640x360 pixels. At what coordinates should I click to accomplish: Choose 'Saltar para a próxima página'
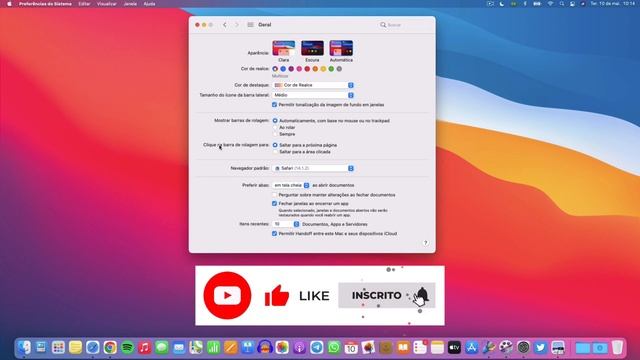[275, 145]
